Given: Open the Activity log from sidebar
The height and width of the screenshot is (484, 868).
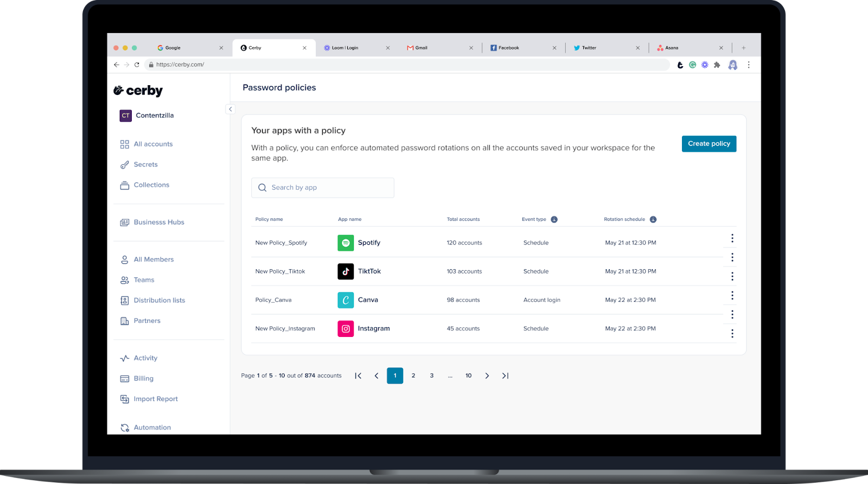Looking at the screenshot, I should [x=139, y=358].
